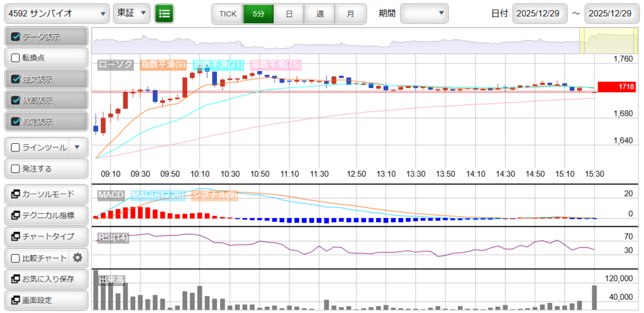Switch to the TICK chart tab
Viewport: 644px width, 313px height.
click(x=227, y=13)
